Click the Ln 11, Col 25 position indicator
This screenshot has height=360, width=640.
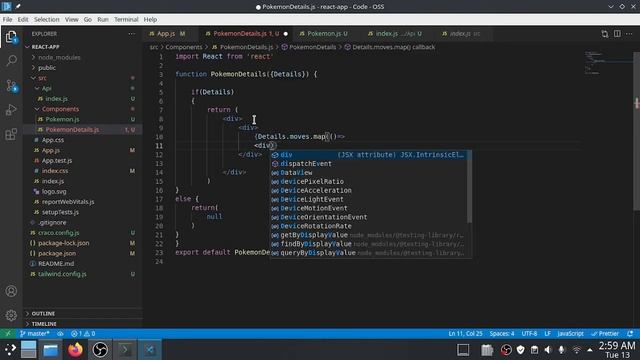coord(465,333)
